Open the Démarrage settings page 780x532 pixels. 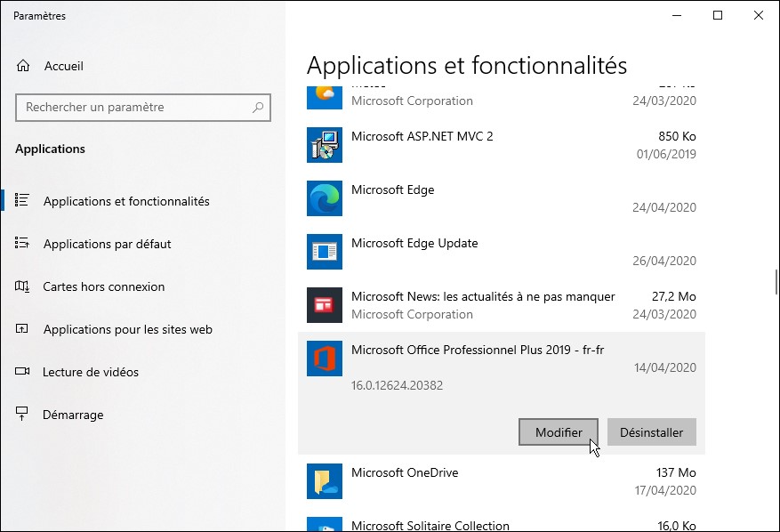(x=73, y=415)
